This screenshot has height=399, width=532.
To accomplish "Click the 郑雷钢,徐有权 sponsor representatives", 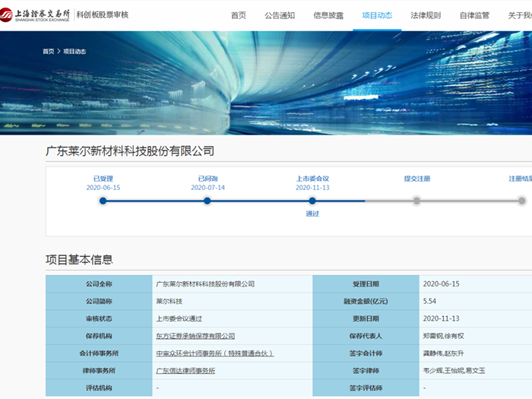I will pos(443,336).
